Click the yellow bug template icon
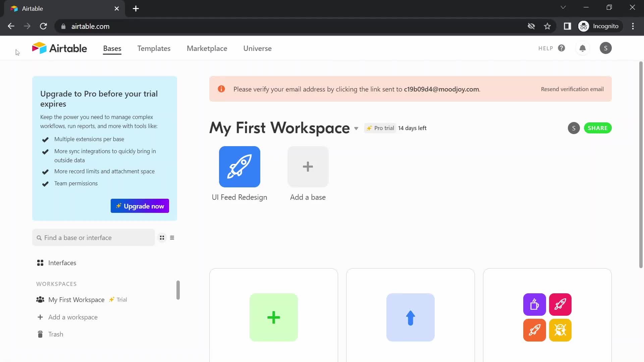This screenshot has width=644, height=362. coord(560,330)
